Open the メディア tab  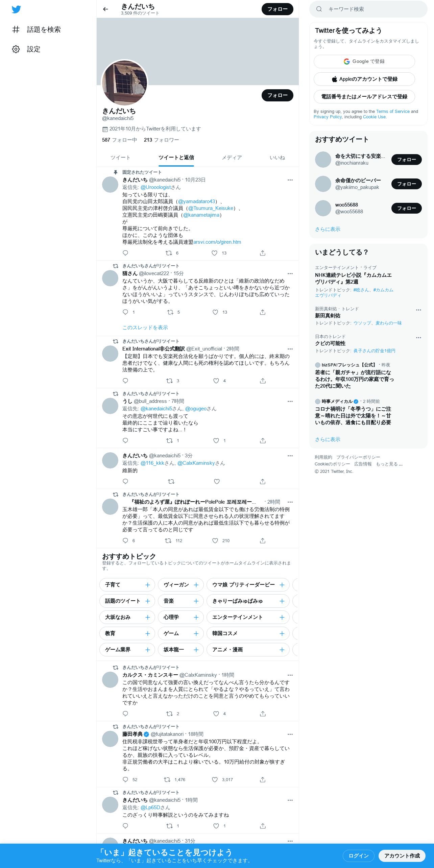[x=232, y=158]
